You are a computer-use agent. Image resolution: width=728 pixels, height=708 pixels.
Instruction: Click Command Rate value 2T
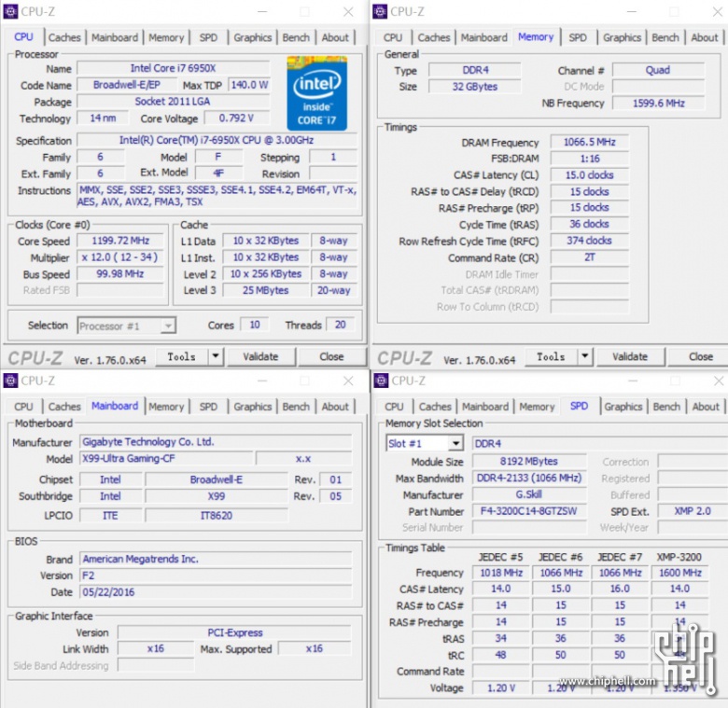(590, 257)
